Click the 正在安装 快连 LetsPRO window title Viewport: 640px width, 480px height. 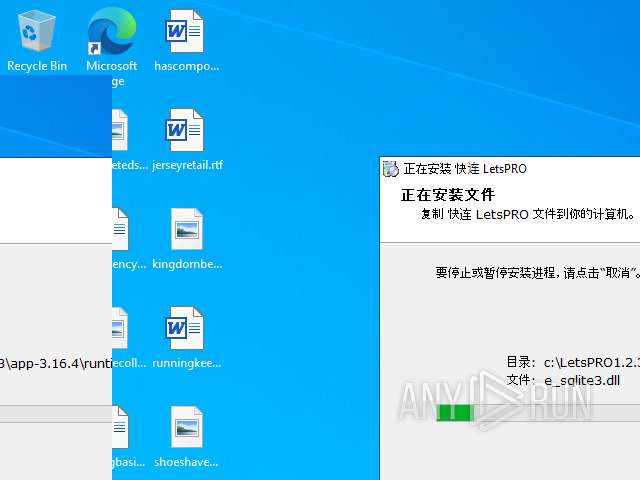(x=465, y=169)
